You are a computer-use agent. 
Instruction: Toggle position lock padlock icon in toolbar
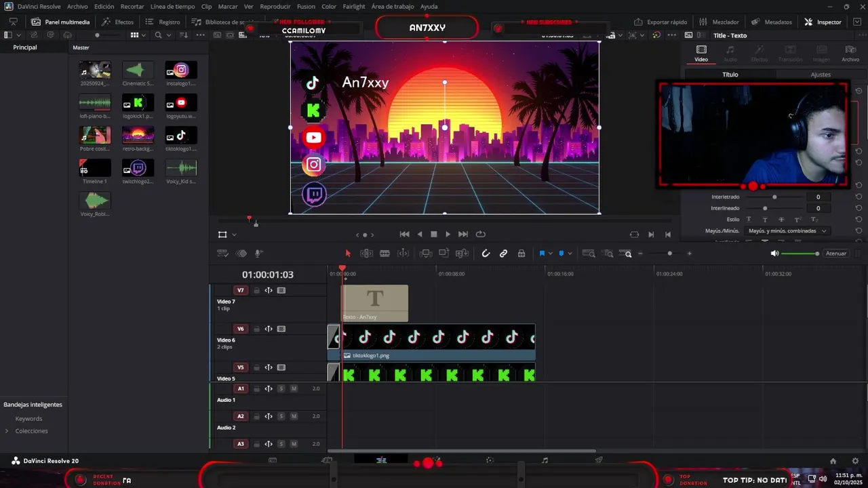click(x=521, y=253)
